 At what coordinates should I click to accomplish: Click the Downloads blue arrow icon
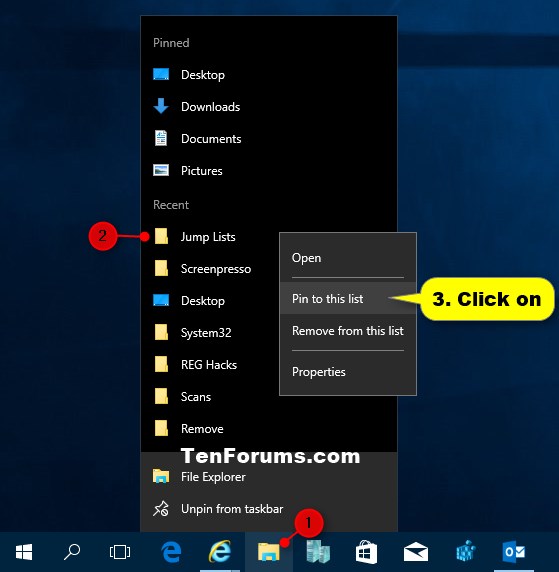coord(161,106)
